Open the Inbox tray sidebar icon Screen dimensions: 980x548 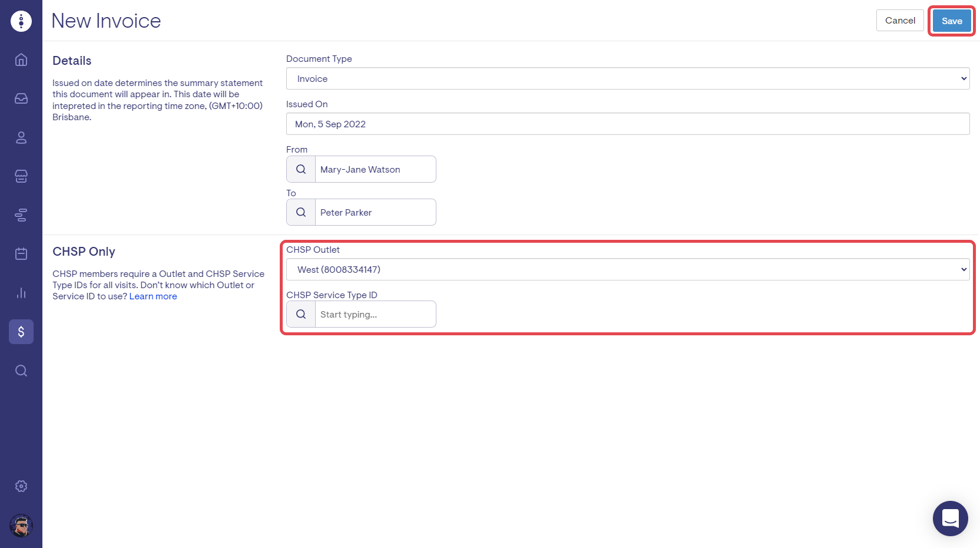pos(21,98)
